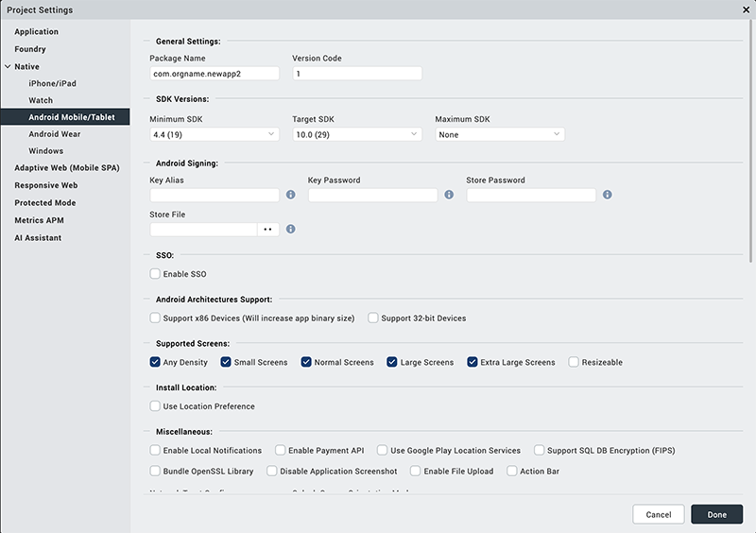Open the Android Wear settings

(x=54, y=134)
